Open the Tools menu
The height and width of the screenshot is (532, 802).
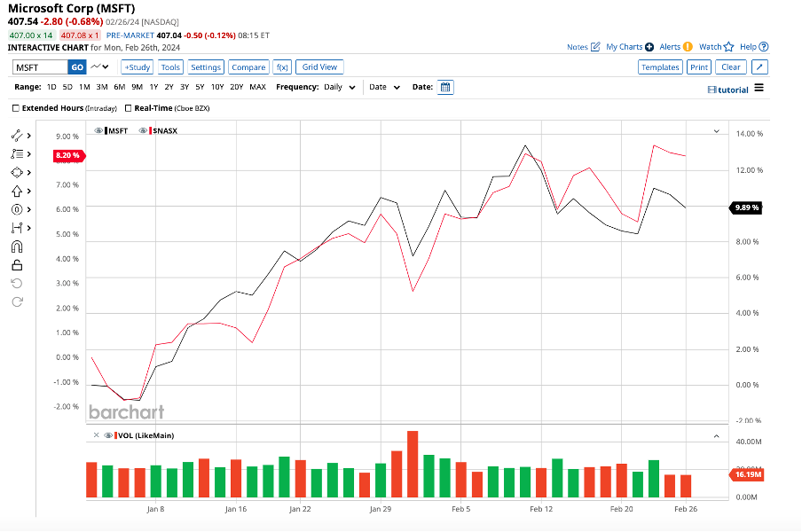pyautogui.click(x=170, y=67)
